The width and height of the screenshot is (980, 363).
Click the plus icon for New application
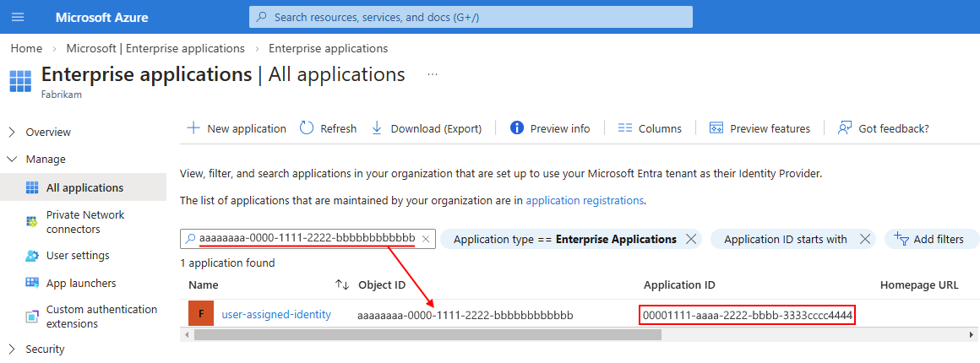click(x=193, y=128)
